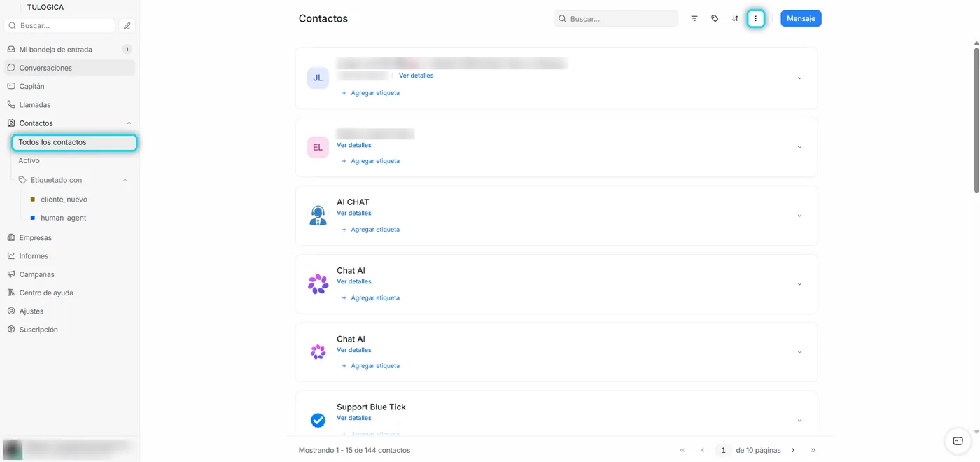980x462 pixels.
Task: Collapse the Contactos sidebar section
Action: click(x=129, y=123)
